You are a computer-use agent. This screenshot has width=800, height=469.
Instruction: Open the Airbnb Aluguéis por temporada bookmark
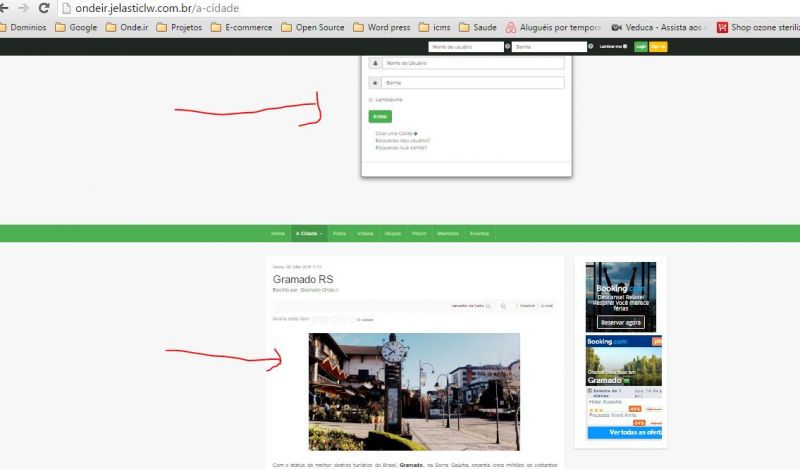coord(553,28)
